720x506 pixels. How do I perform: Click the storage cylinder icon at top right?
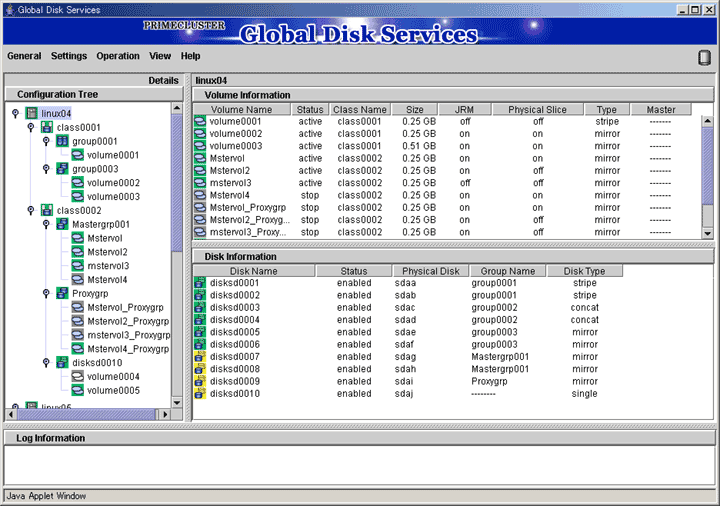704,57
